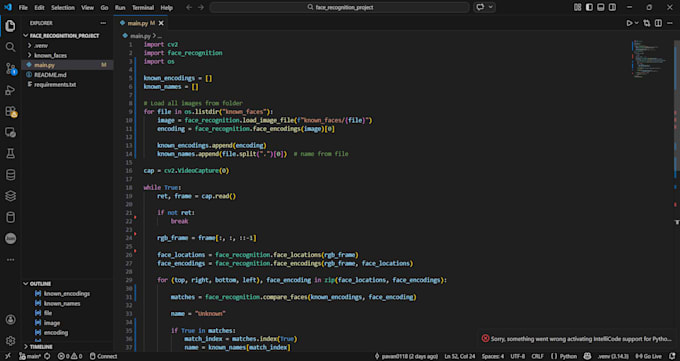680x361 pixels.
Task: Go back using the navigation arrow
Action: [x=189, y=7]
